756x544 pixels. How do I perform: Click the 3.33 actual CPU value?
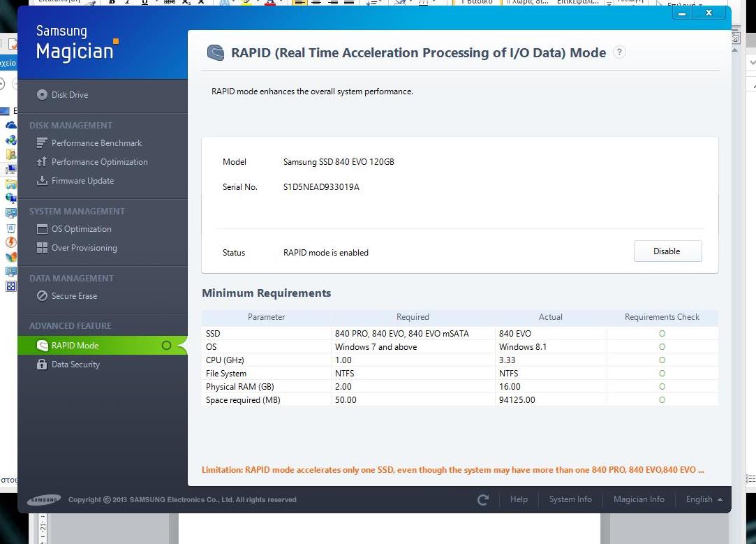(507, 360)
